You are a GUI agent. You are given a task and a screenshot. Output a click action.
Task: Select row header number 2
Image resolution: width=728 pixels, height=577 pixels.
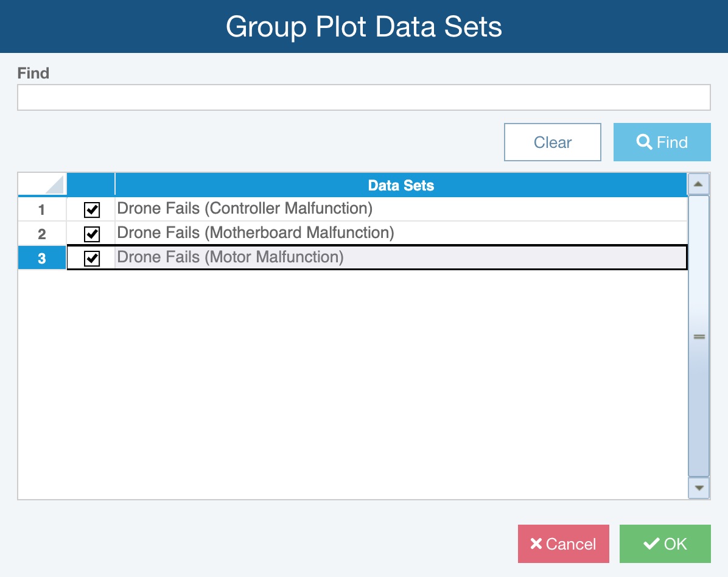(42, 234)
